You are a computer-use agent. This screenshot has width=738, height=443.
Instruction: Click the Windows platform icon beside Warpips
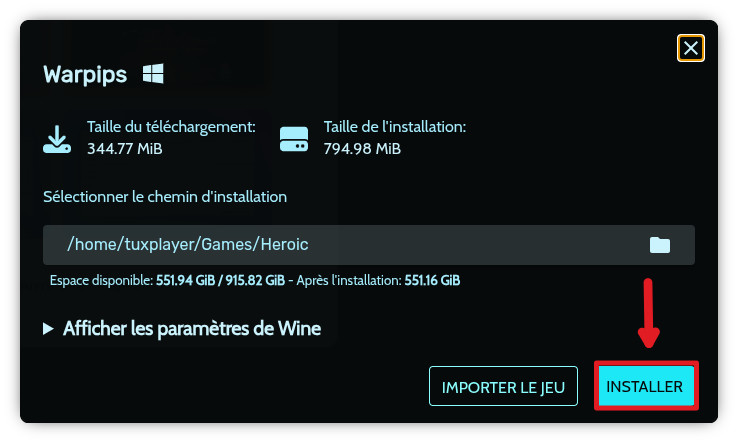point(153,74)
